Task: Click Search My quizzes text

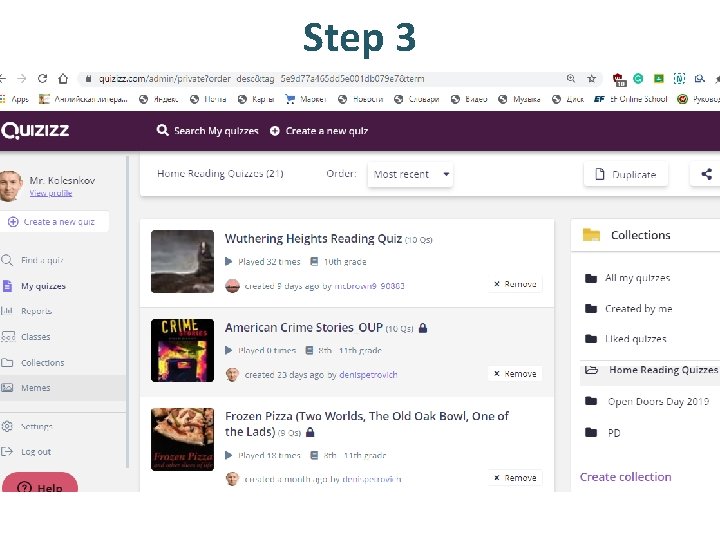Action: [216, 131]
